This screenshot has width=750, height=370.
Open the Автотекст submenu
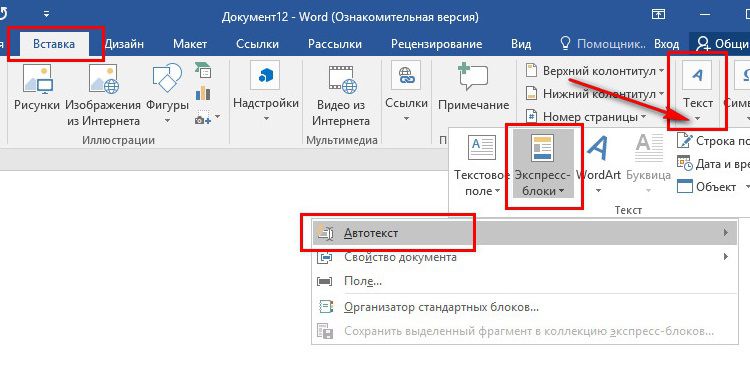(x=524, y=233)
